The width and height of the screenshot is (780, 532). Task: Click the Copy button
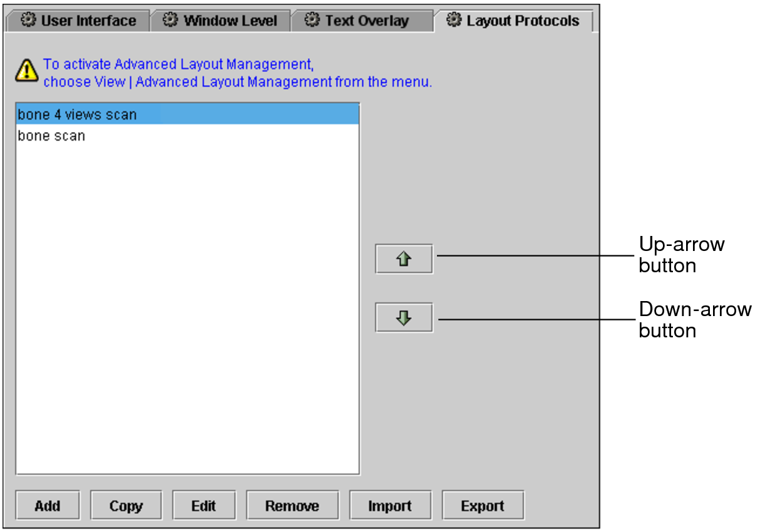tap(126, 506)
